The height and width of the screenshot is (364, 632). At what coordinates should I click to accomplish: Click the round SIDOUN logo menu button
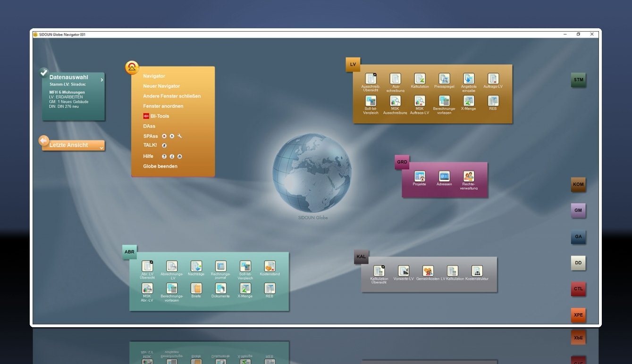pyautogui.click(x=132, y=68)
